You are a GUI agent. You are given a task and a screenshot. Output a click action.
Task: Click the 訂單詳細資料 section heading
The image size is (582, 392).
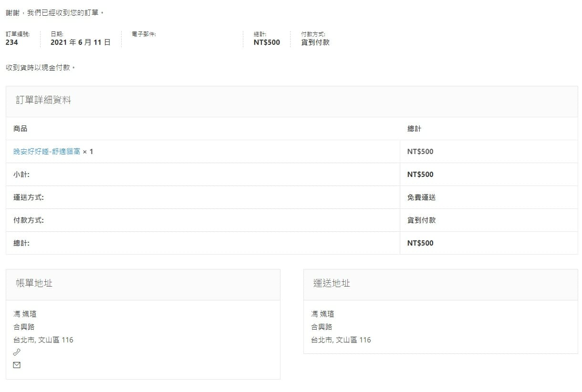(x=43, y=100)
